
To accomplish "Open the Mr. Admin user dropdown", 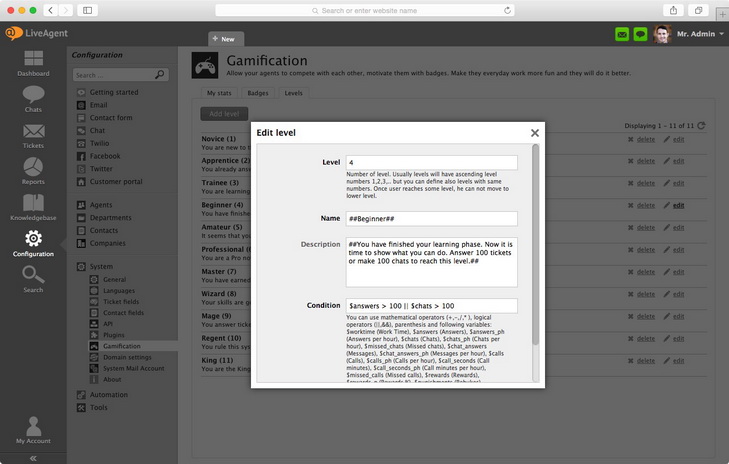I will pyautogui.click(x=700, y=35).
